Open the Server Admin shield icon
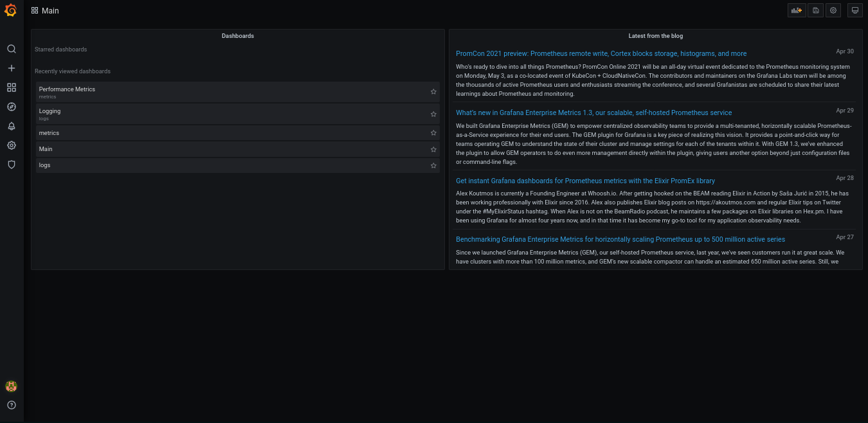 12,165
